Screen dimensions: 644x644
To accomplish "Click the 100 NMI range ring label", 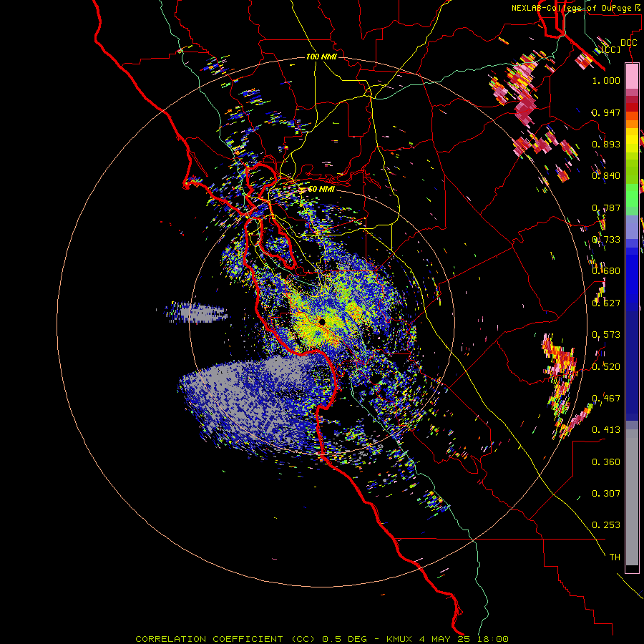I will (x=321, y=57).
